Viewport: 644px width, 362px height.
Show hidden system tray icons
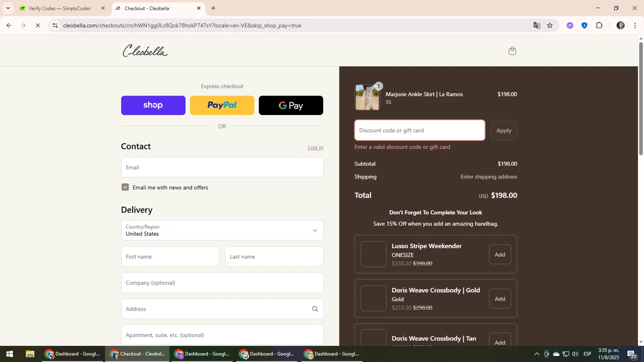[x=537, y=354]
